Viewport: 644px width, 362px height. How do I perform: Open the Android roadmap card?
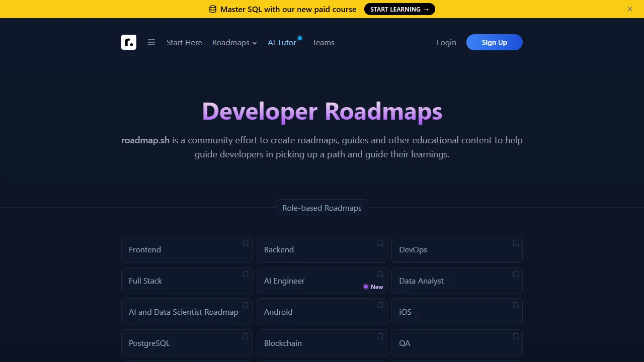click(x=322, y=312)
